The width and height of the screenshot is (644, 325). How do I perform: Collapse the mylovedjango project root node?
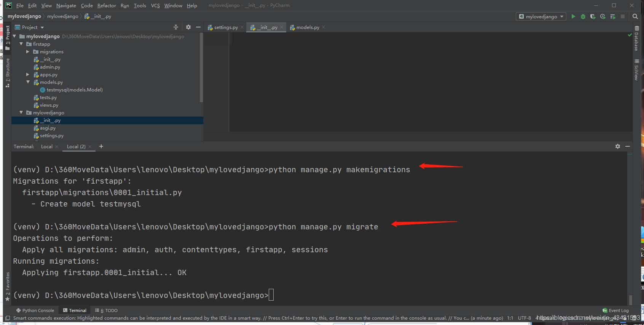click(14, 36)
